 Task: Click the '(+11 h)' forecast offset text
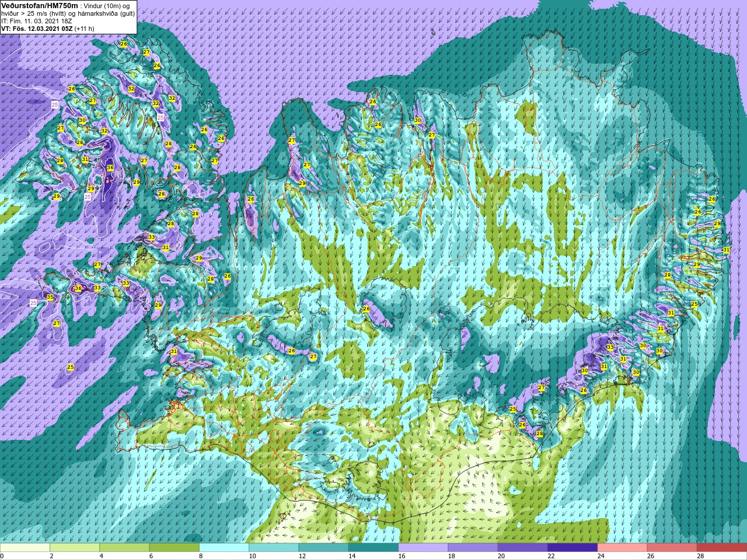tap(85, 28)
